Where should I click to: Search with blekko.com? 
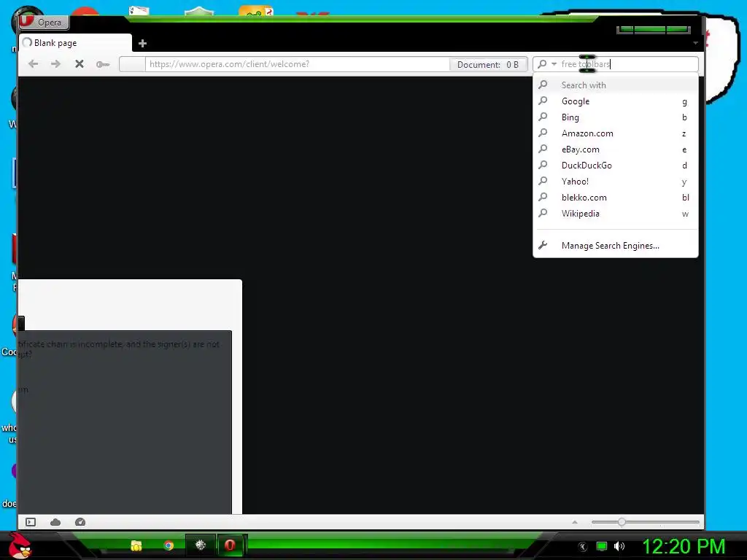(x=616, y=198)
